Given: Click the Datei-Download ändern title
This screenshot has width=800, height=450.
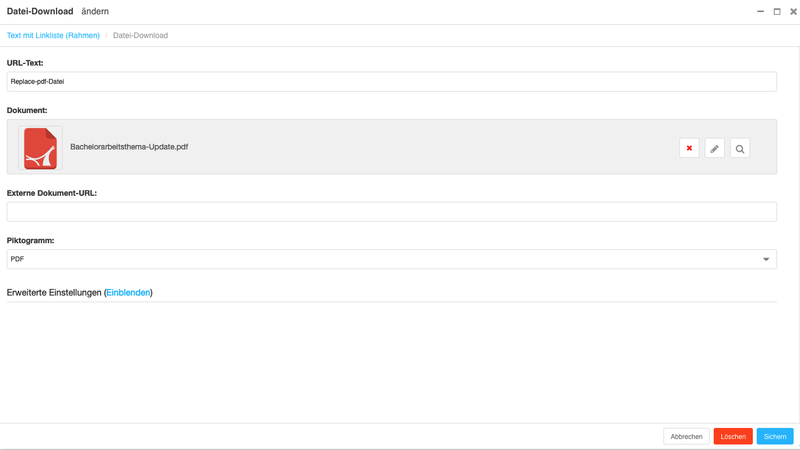Looking at the screenshot, I should tap(58, 11).
